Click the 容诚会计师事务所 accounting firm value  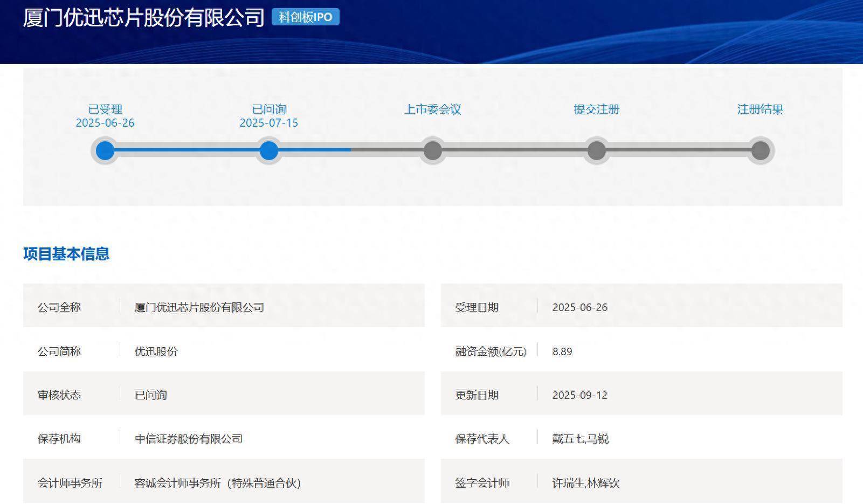217,483
